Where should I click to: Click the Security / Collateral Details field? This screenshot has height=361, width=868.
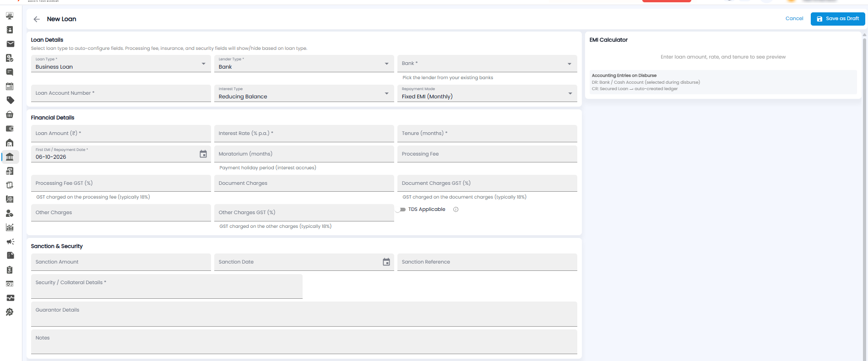point(167,286)
